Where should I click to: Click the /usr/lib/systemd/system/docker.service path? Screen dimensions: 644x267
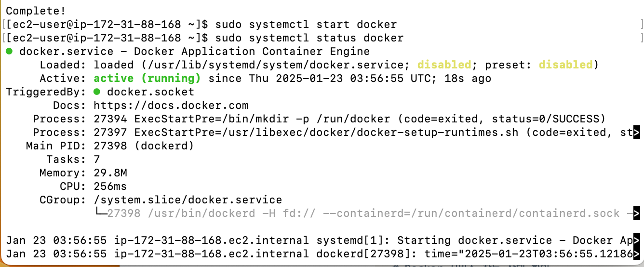(276, 65)
